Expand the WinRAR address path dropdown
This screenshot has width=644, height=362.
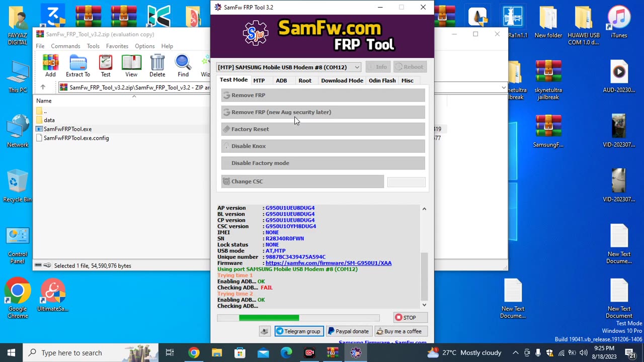coord(504,87)
